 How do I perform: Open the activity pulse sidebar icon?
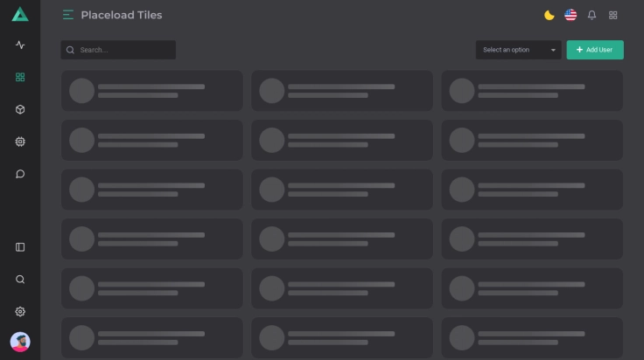coord(20,45)
